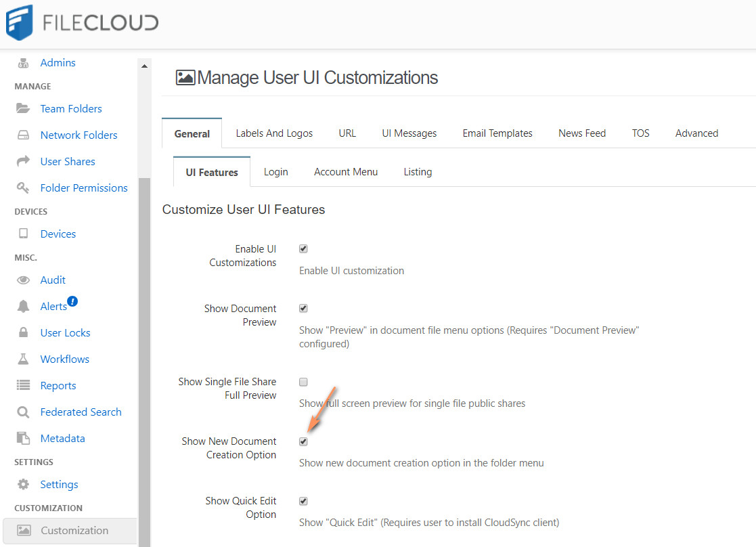The width and height of the screenshot is (756, 547).
Task: Click the Network Folders drive icon
Action: coord(23,135)
